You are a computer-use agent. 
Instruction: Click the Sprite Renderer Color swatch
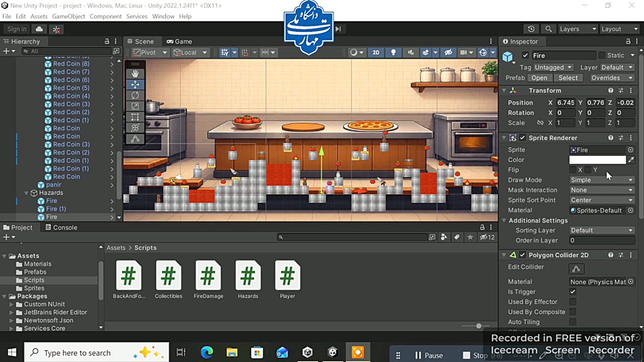598,160
